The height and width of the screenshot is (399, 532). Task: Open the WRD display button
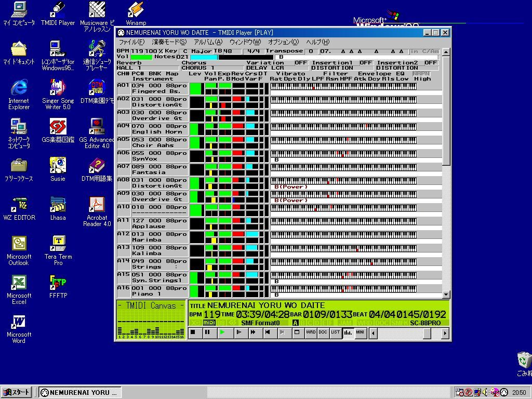tap(311, 332)
